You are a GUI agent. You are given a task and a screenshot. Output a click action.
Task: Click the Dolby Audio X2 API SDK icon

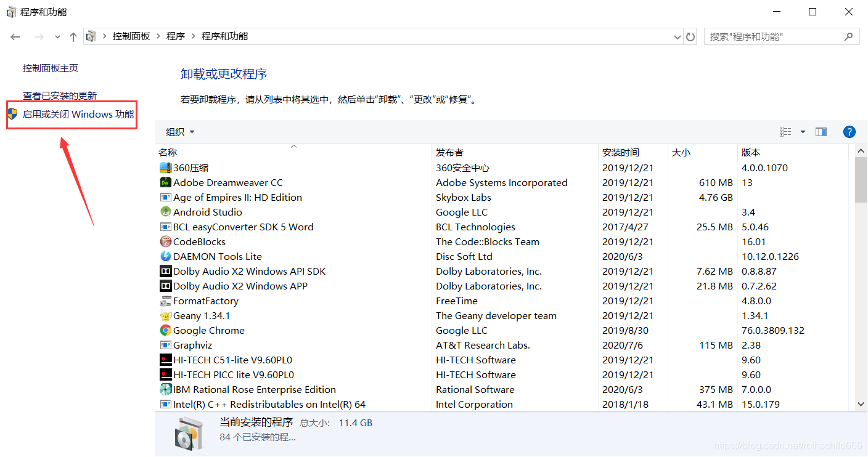[x=165, y=271]
